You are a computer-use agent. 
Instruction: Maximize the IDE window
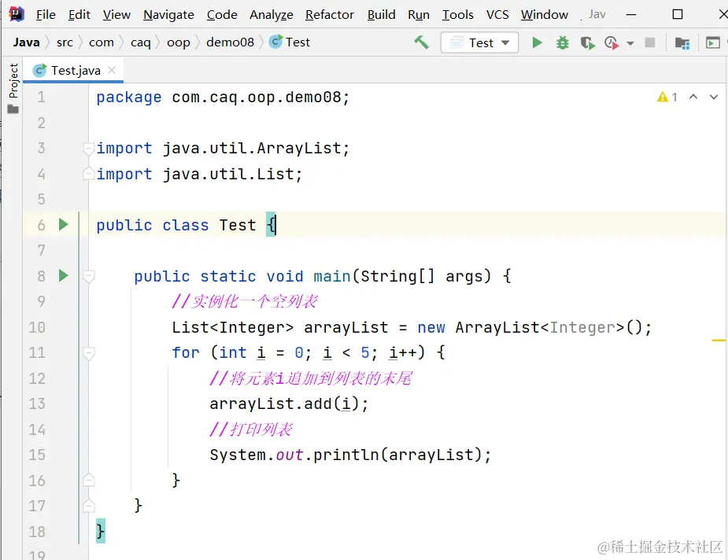pos(678,14)
